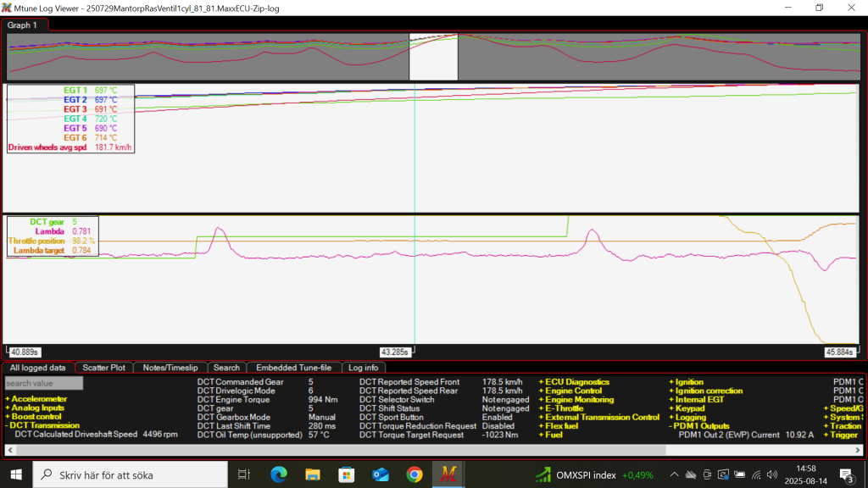
Task: Select EGT 4 in the legend
Action: tap(75, 119)
